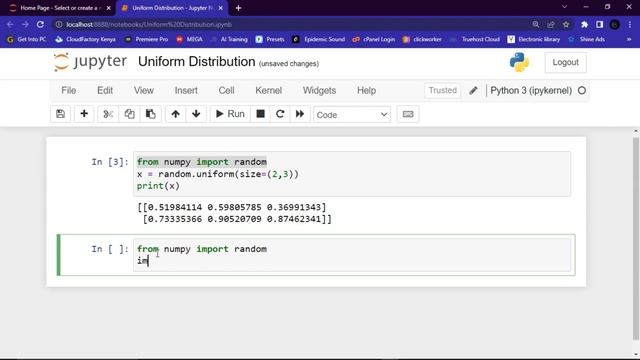Open a new browser tab
Screen dimensions: 640x360
[x=238, y=8]
